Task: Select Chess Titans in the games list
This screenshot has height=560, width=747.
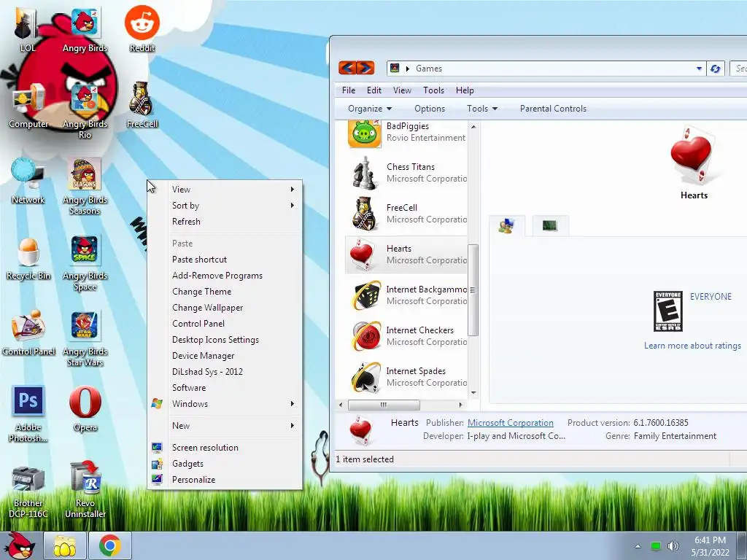Action: click(407, 173)
